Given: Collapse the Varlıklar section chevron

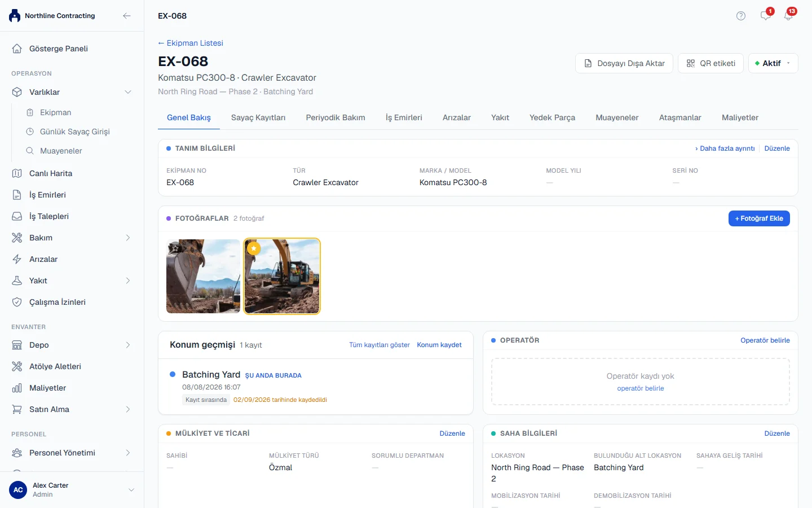Looking at the screenshot, I should [x=128, y=92].
